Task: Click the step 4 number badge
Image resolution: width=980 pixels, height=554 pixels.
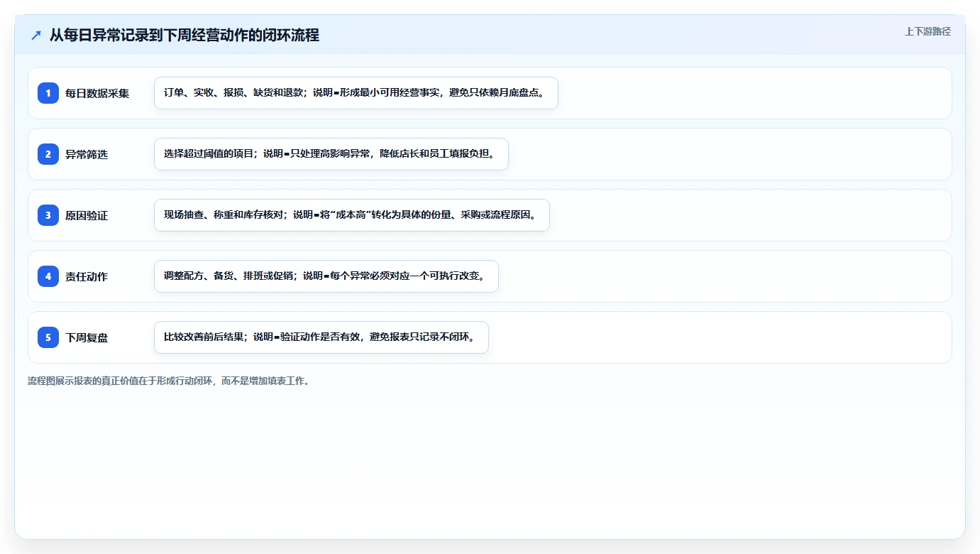Action: tap(48, 276)
